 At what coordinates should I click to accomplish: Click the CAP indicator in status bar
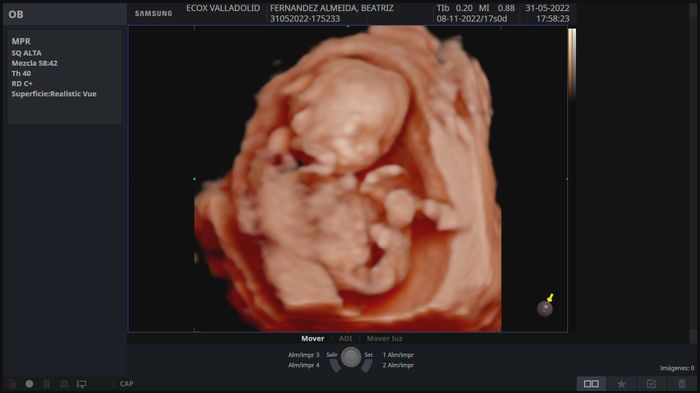tap(126, 384)
